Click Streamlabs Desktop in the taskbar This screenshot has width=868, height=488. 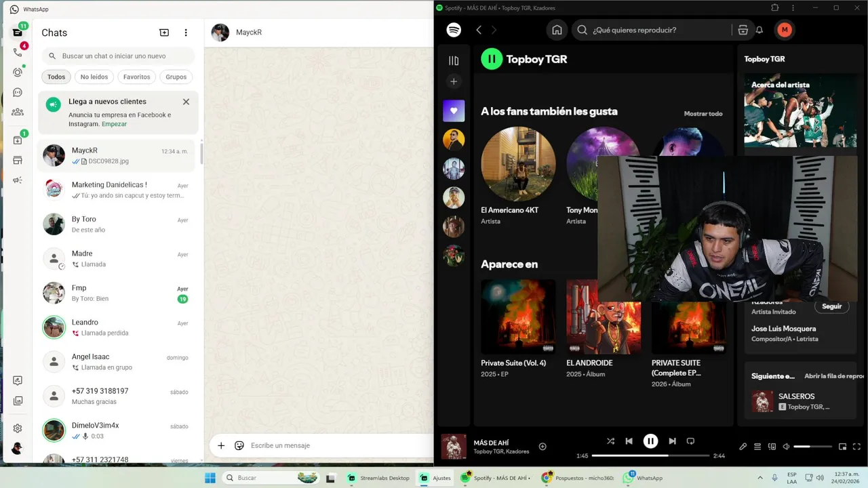coord(378,478)
